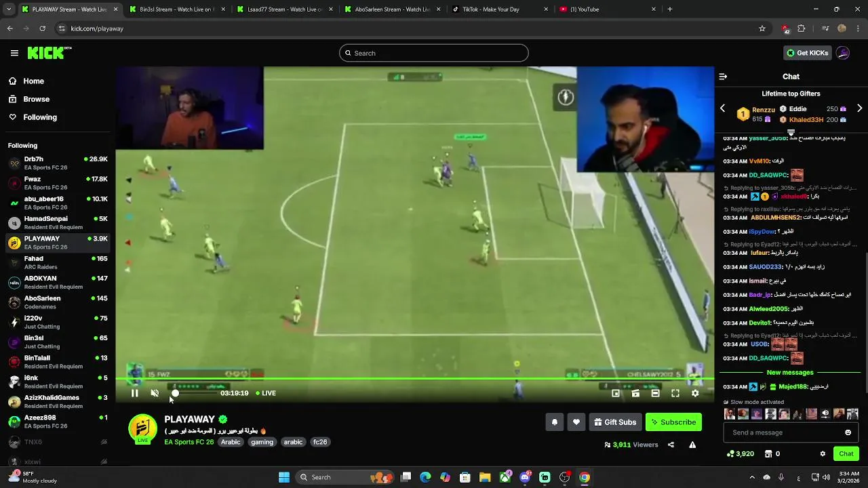Viewport: 868px width, 488px height.
Task: Pause the live stream video
Action: coord(134,393)
